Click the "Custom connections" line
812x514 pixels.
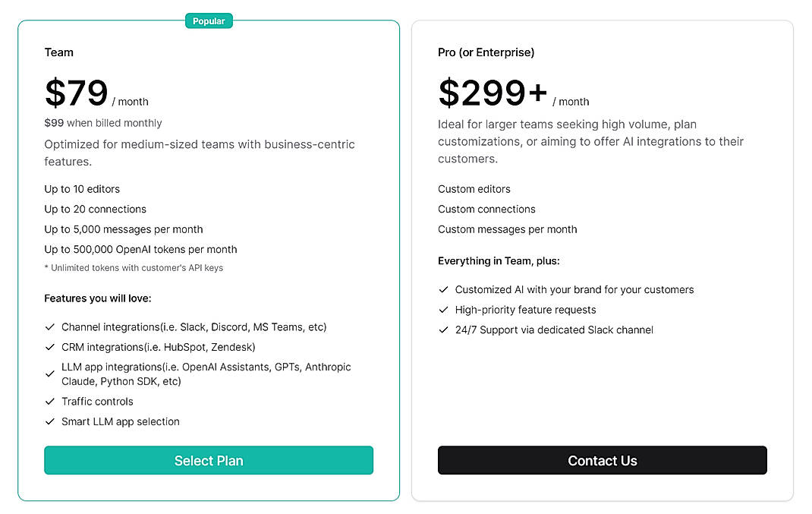[x=486, y=209]
